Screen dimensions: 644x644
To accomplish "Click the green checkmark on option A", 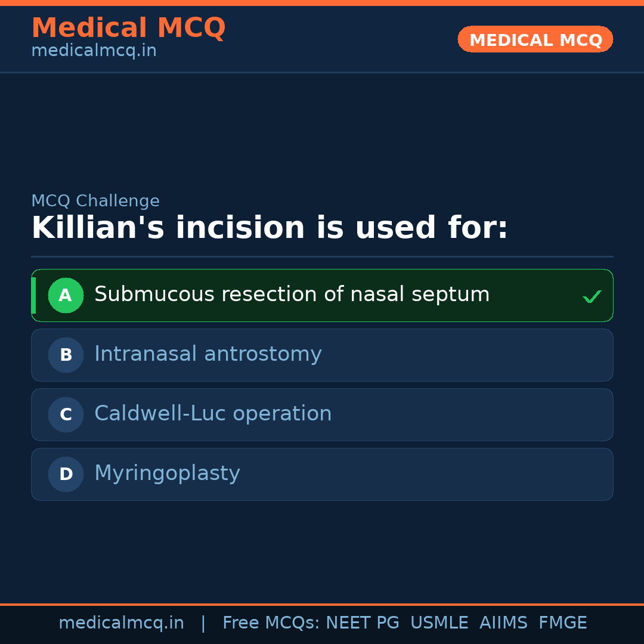I will [592, 296].
